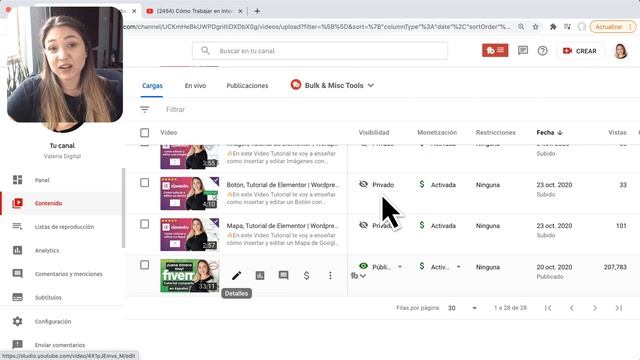
Task: Open comments icon on the Fiverr video row
Action: pos(283,276)
